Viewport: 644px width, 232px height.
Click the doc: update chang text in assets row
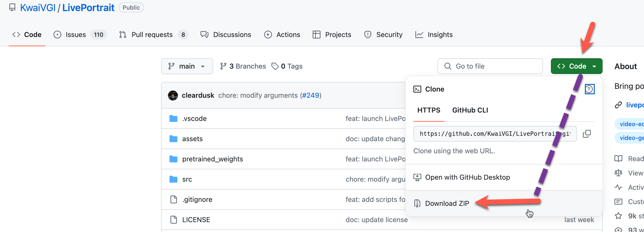coord(375,139)
